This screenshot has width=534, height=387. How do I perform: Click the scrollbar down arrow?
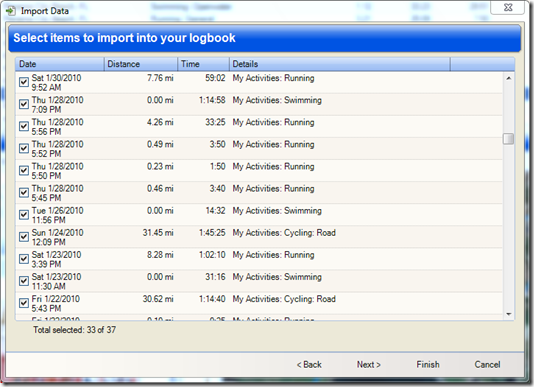(508, 314)
